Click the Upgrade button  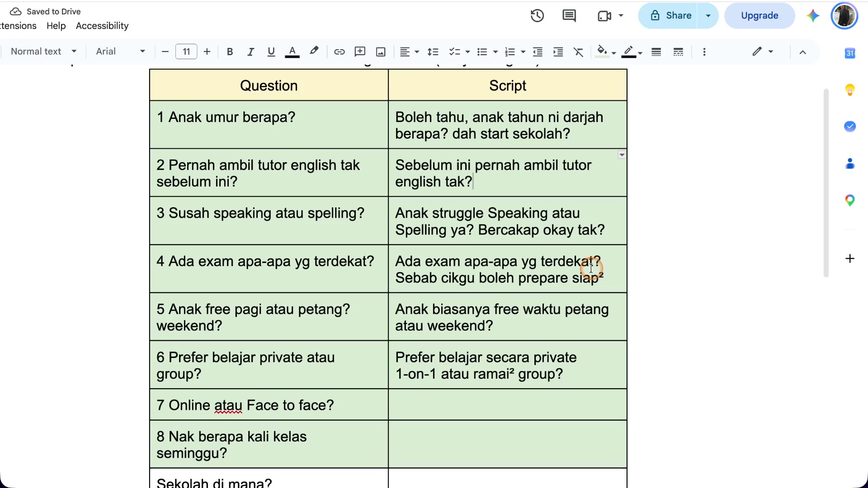tap(759, 16)
